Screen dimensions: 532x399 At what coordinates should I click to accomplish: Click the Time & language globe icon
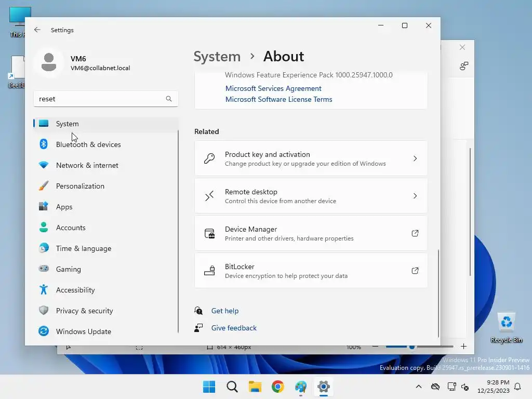point(44,248)
